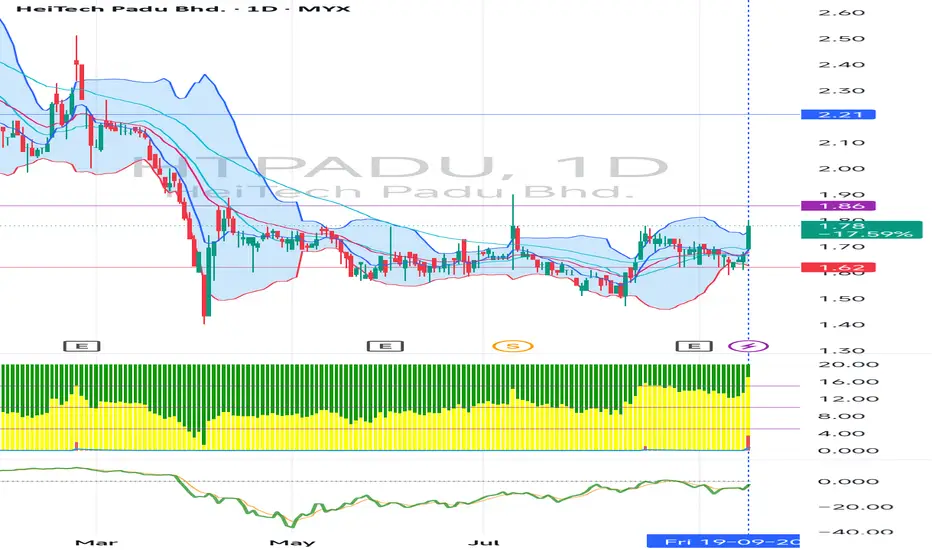Click the -20.00 oscillator scale value
The image size is (932, 550).
click(x=855, y=507)
